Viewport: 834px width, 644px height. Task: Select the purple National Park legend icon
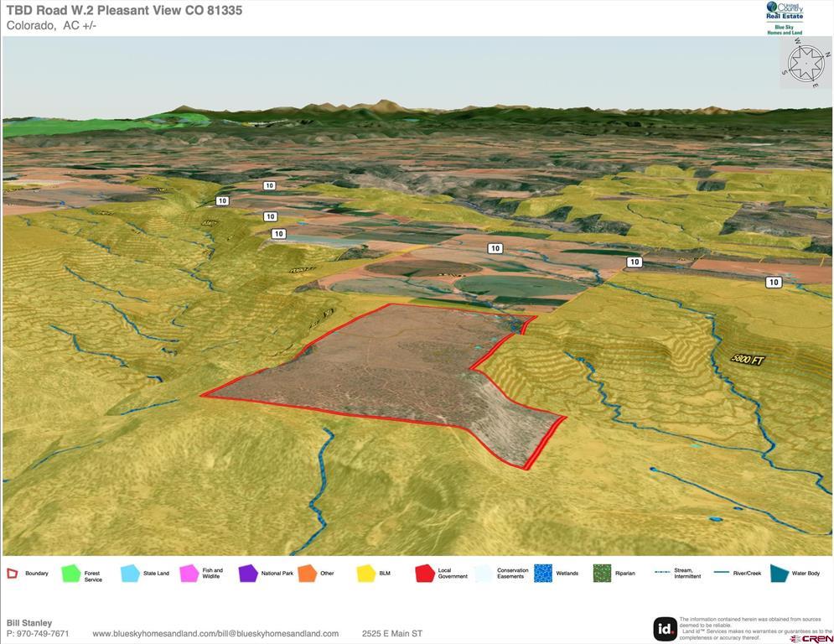pos(248,574)
